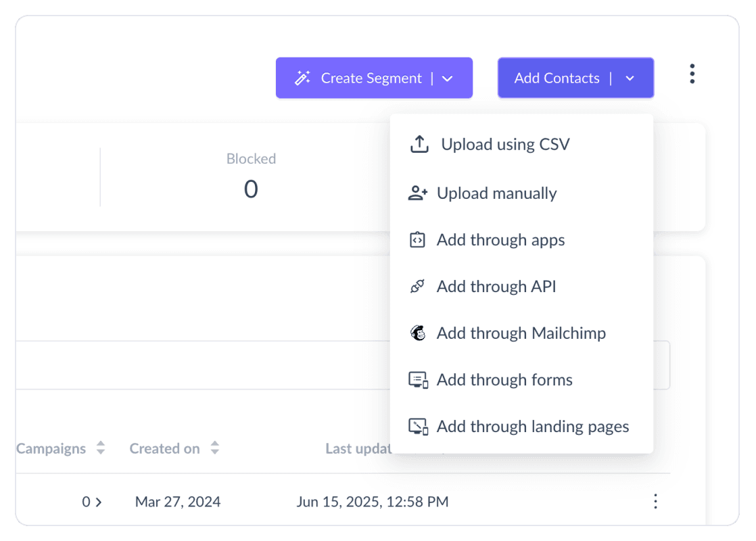The width and height of the screenshot is (756, 541).
Task: Sort by Created on column
Action: [x=215, y=448]
